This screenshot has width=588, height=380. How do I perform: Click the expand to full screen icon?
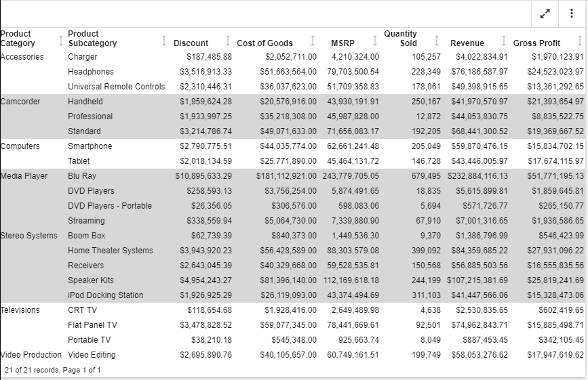pyautogui.click(x=545, y=14)
